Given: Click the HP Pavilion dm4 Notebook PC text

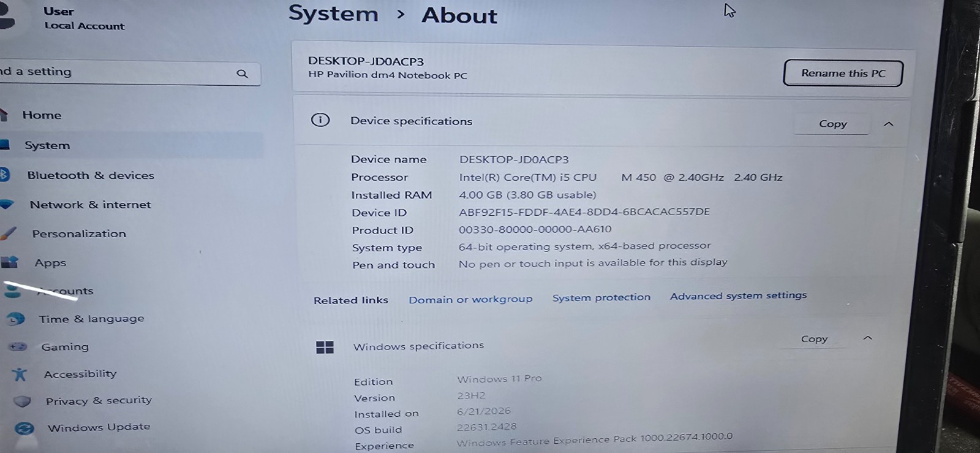Looking at the screenshot, I should click(387, 75).
